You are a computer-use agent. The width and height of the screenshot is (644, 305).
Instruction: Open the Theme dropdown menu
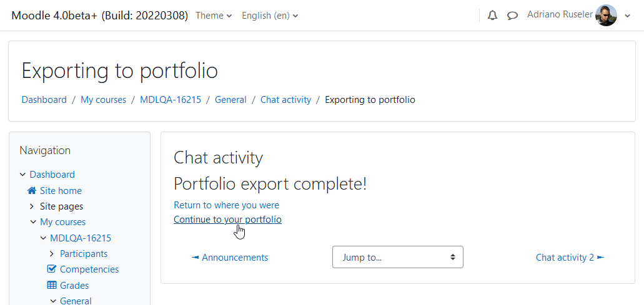pos(214,16)
